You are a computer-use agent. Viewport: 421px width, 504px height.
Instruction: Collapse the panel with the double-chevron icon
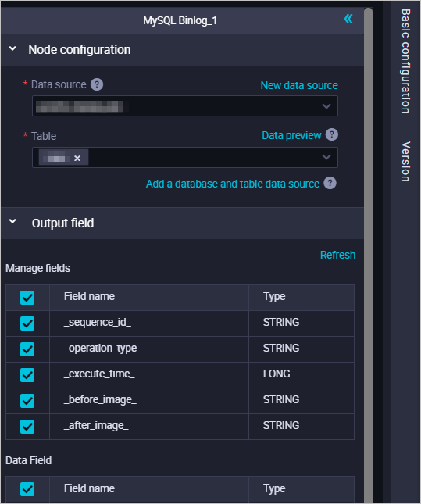[348, 20]
